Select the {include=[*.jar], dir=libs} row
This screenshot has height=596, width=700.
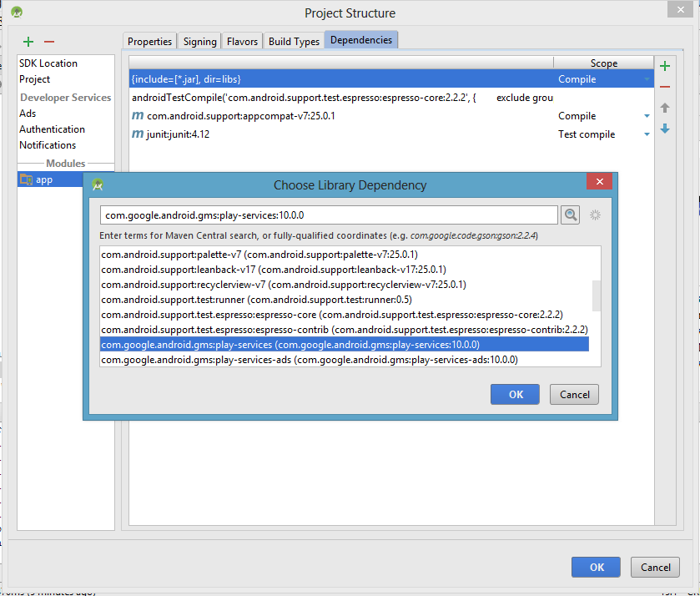pyautogui.click(x=391, y=79)
